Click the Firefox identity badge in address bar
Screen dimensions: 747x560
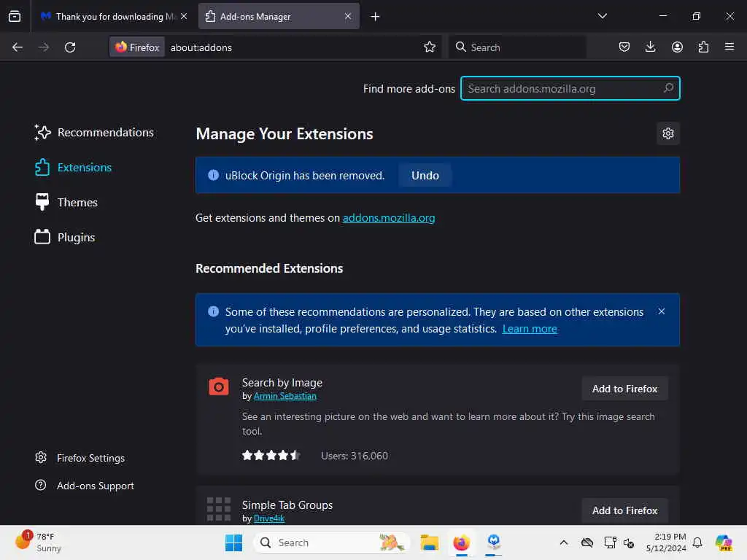(137, 47)
